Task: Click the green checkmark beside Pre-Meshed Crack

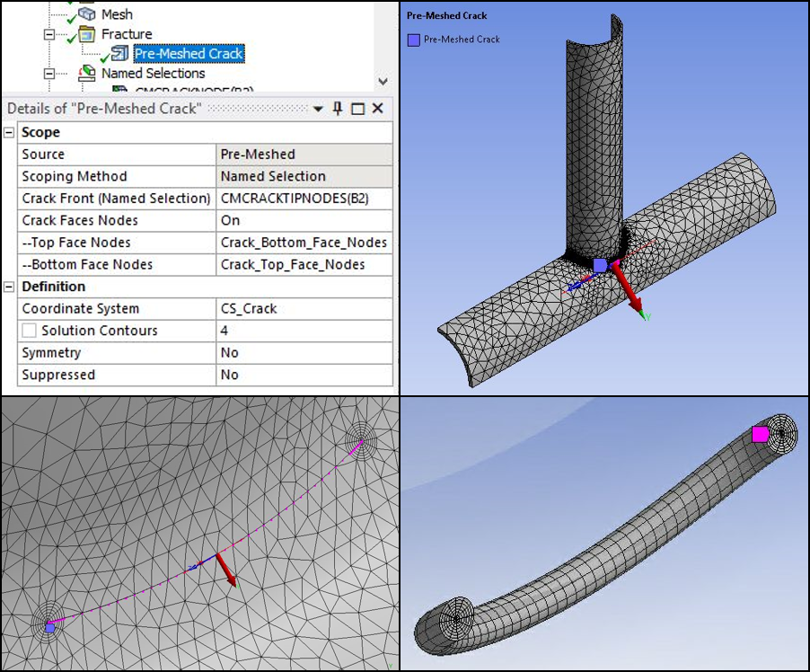Action: coord(105,56)
